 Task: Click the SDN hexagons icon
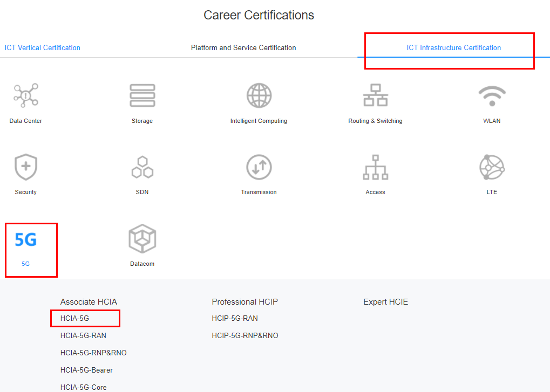(142, 167)
